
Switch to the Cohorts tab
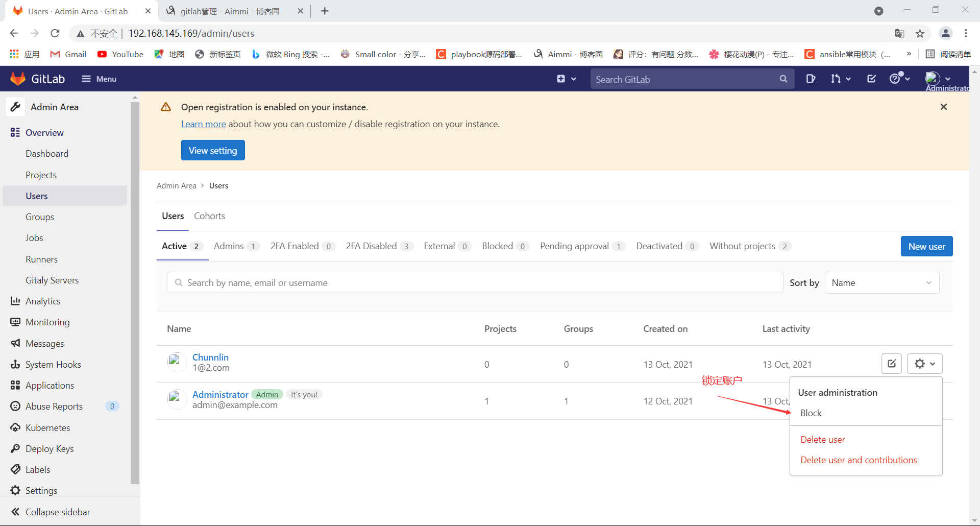click(209, 216)
